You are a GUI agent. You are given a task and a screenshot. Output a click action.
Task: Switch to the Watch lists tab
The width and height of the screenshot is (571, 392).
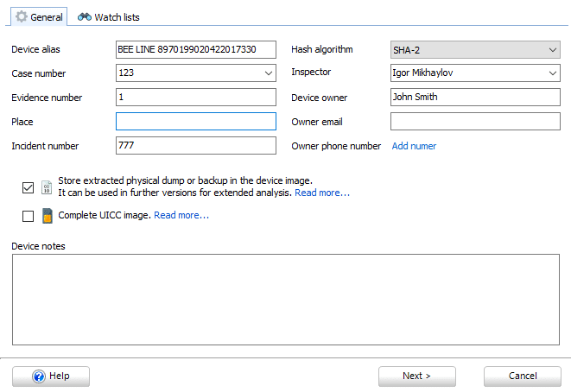pos(109,17)
